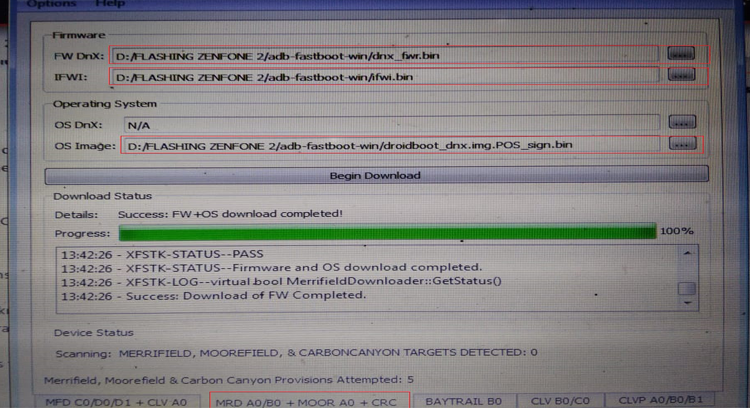Switch to CLV B0/C0 tab
The image size is (750, 408).
[x=560, y=400]
